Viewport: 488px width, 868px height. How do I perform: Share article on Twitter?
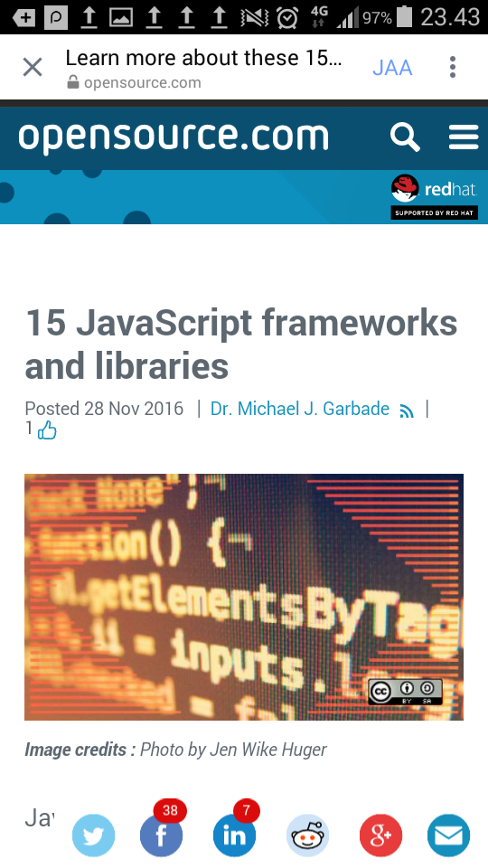pos(93,835)
